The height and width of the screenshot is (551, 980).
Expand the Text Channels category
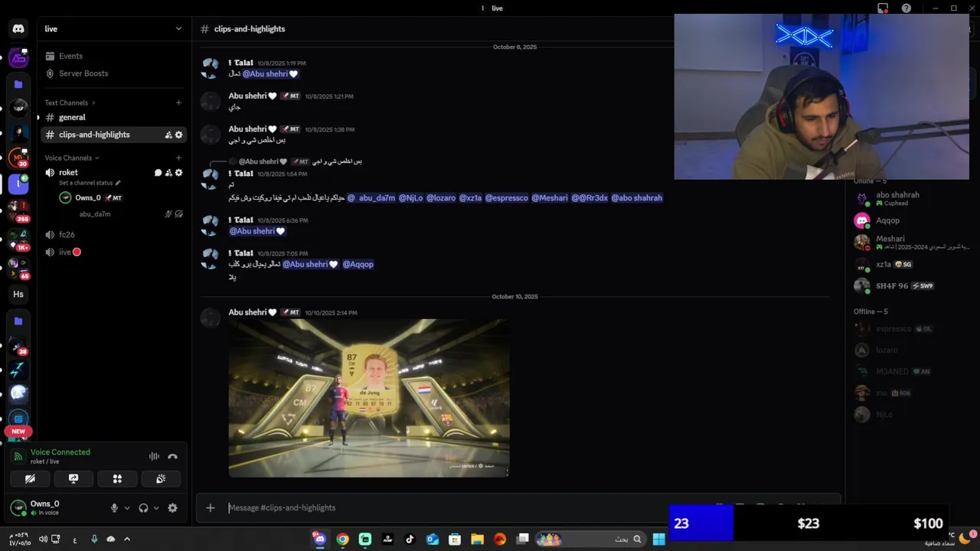(70, 103)
